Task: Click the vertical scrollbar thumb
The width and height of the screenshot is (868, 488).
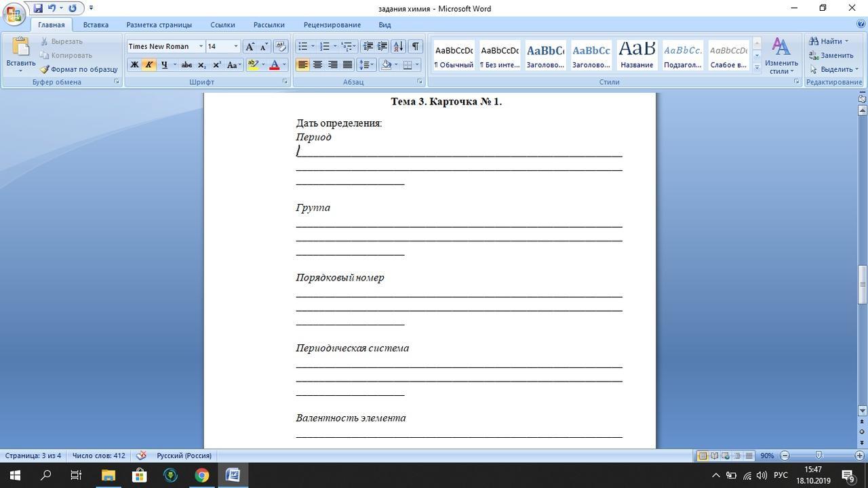Action: click(863, 285)
